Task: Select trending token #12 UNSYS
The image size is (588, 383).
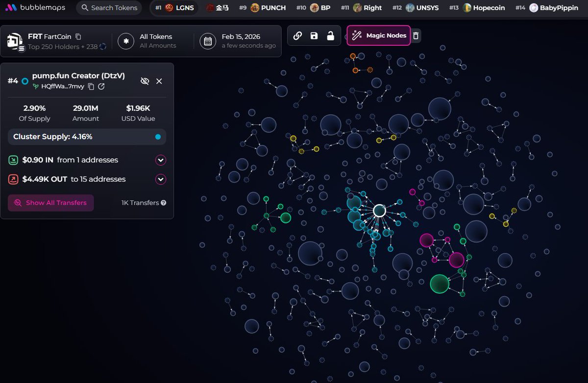Action: point(416,8)
